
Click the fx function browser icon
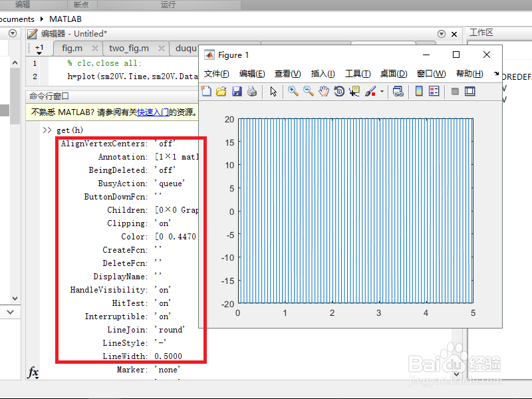[x=33, y=372]
